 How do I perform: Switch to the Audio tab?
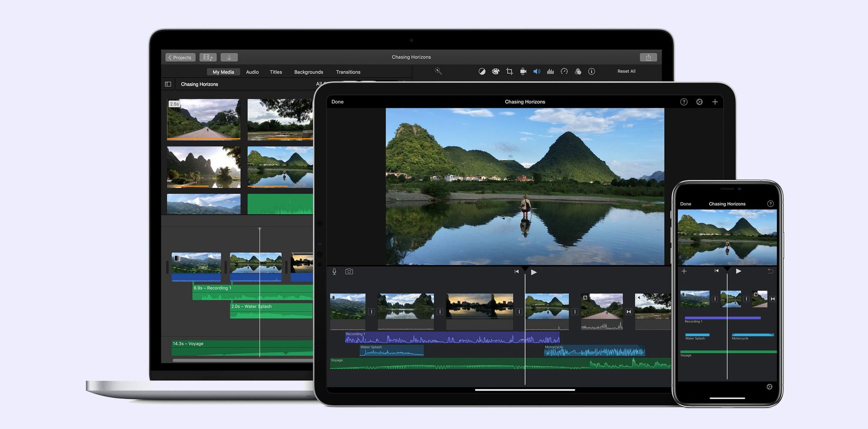252,72
